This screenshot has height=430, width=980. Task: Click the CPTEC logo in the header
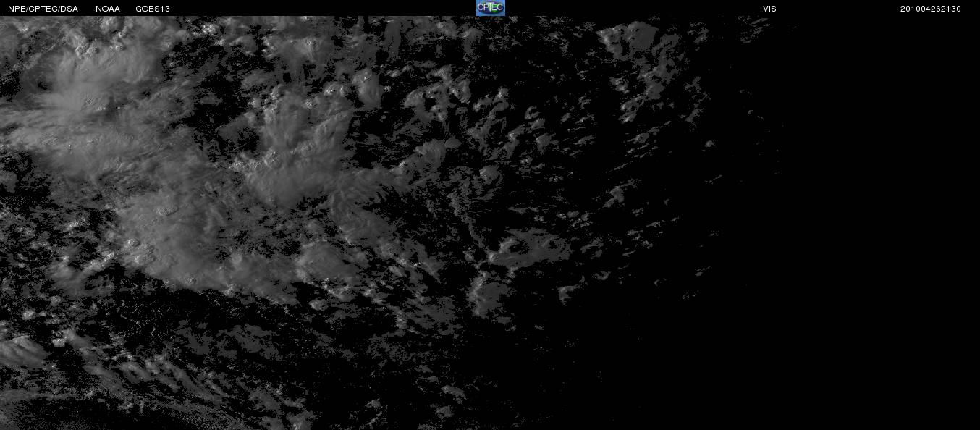(x=490, y=8)
